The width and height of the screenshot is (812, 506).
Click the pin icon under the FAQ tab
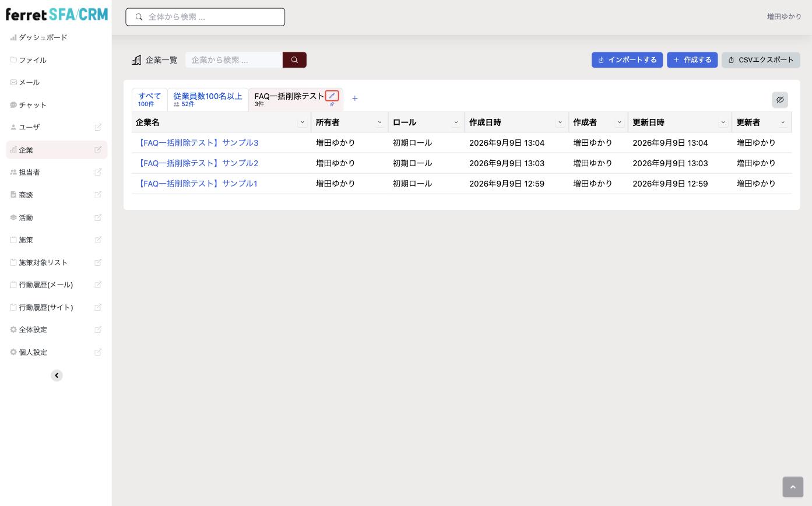tap(332, 104)
